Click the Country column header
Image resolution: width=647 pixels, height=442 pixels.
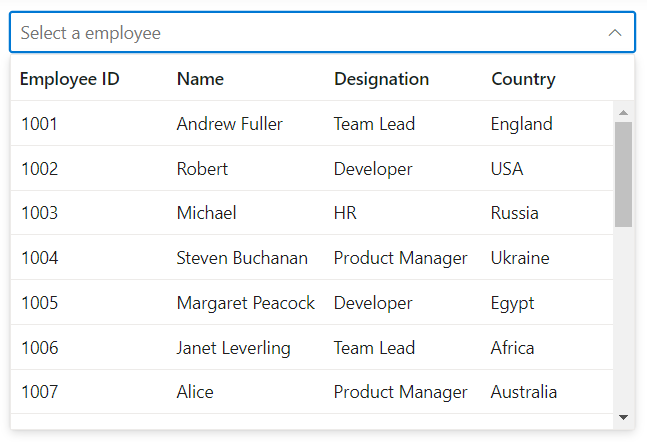point(523,79)
